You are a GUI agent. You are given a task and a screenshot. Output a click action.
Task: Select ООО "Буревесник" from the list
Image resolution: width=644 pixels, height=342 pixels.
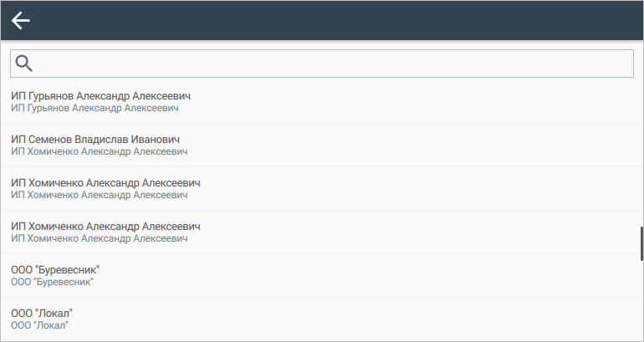point(56,269)
